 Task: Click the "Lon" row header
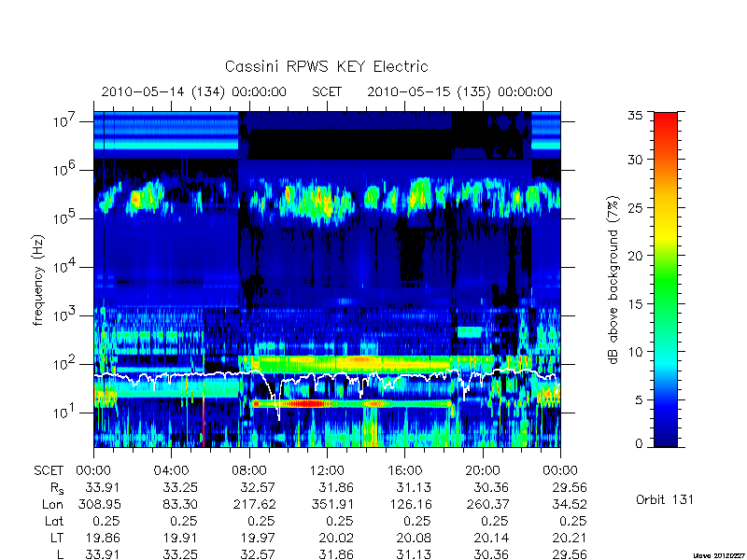coord(52,504)
